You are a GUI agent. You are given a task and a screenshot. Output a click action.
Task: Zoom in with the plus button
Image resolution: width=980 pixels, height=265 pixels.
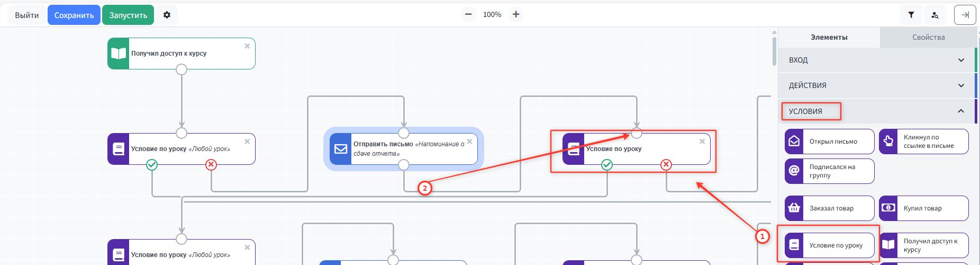coord(516,14)
